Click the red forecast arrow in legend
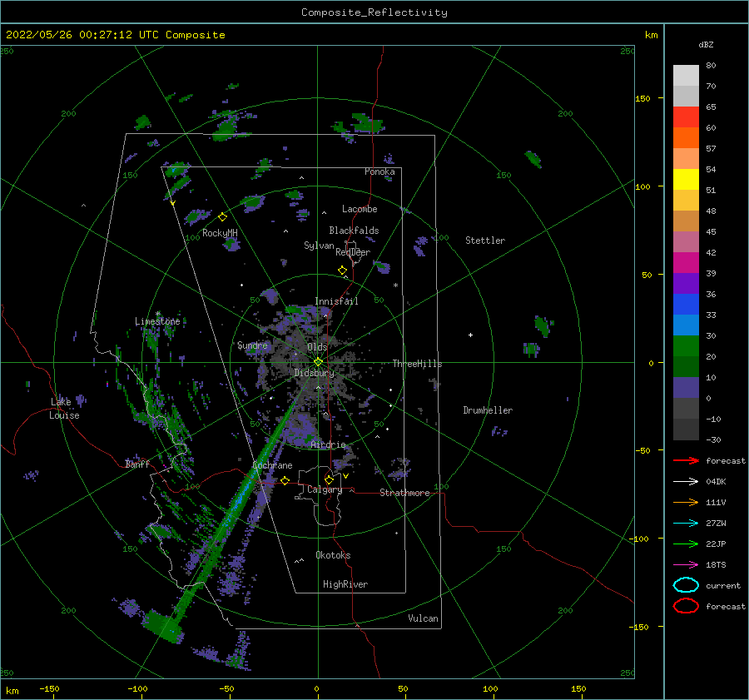Screen dimensions: 749x700 click(686, 460)
